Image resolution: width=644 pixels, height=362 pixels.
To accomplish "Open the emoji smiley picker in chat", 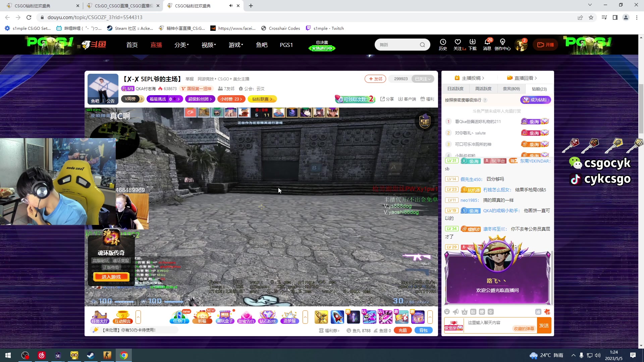I will click(x=447, y=312).
